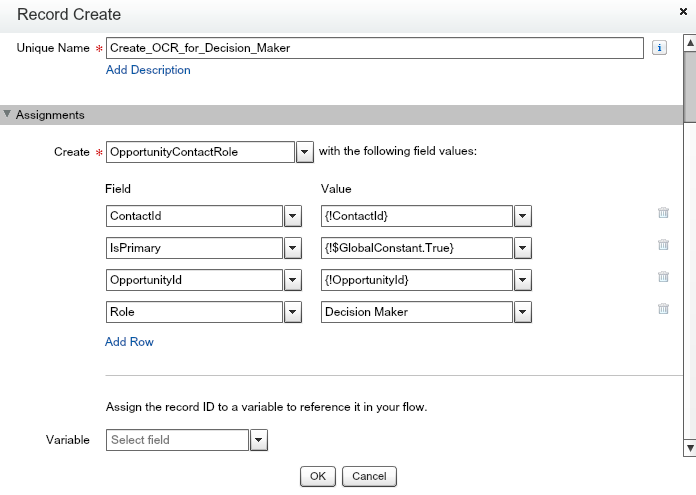Click the Role field input box
This screenshot has width=696, height=495.
[x=194, y=313]
